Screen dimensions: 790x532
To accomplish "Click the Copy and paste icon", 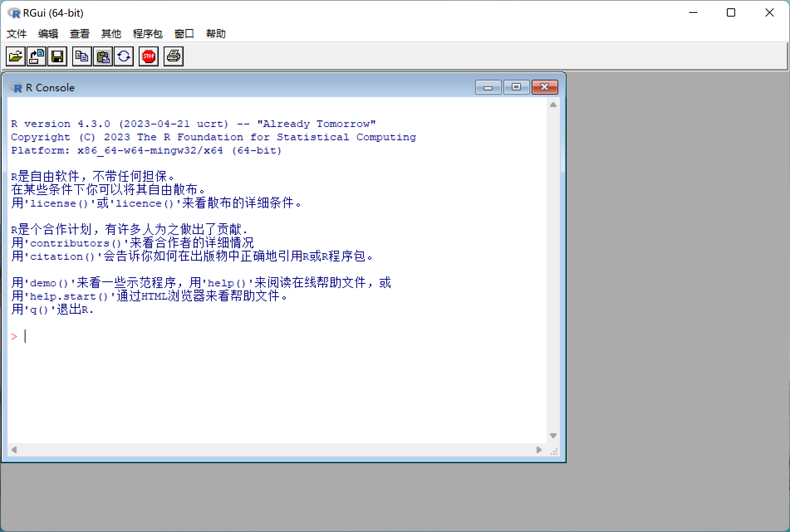I will pos(124,56).
